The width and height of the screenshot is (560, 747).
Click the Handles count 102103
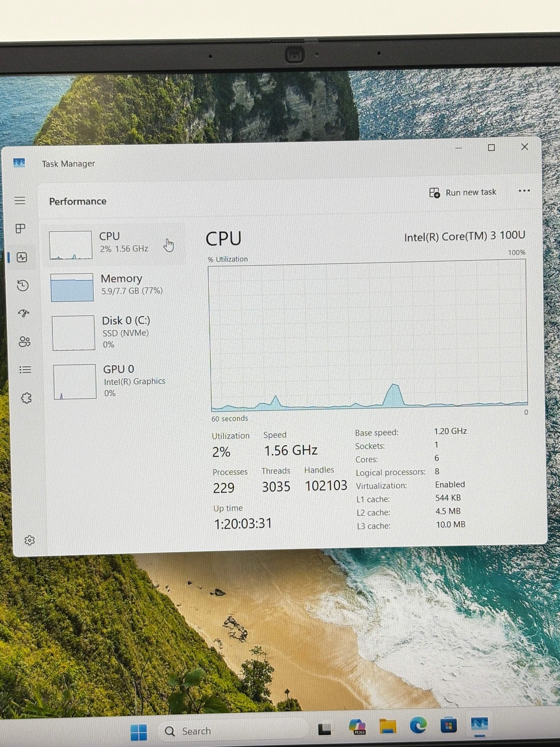[326, 486]
